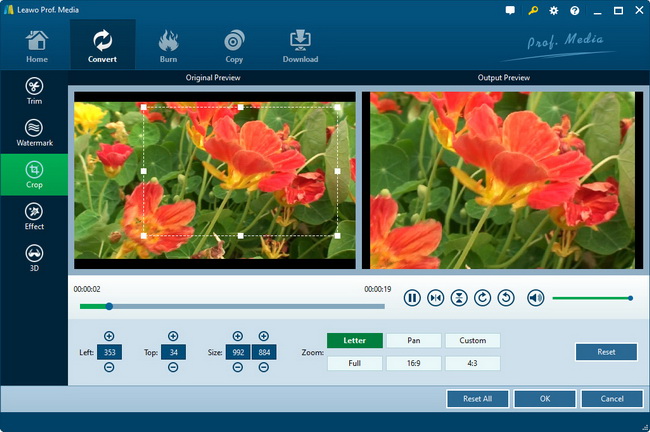
Task: Switch to the Convert module
Action: (102, 46)
